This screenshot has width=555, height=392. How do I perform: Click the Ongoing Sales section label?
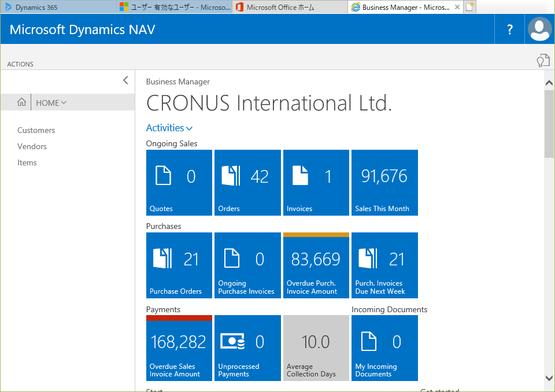pyautogui.click(x=172, y=143)
